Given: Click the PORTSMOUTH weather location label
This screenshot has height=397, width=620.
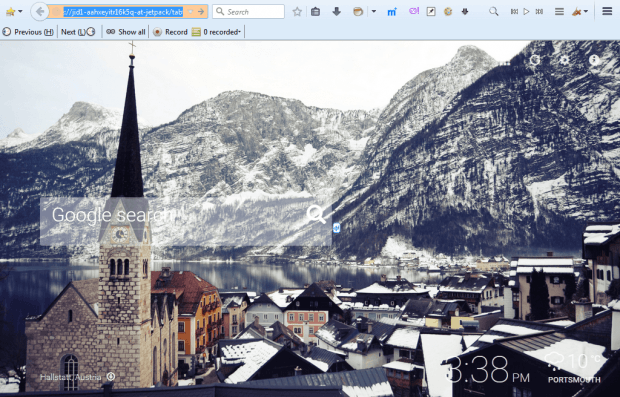Looking at the screenshot, I should click(574, 380).
